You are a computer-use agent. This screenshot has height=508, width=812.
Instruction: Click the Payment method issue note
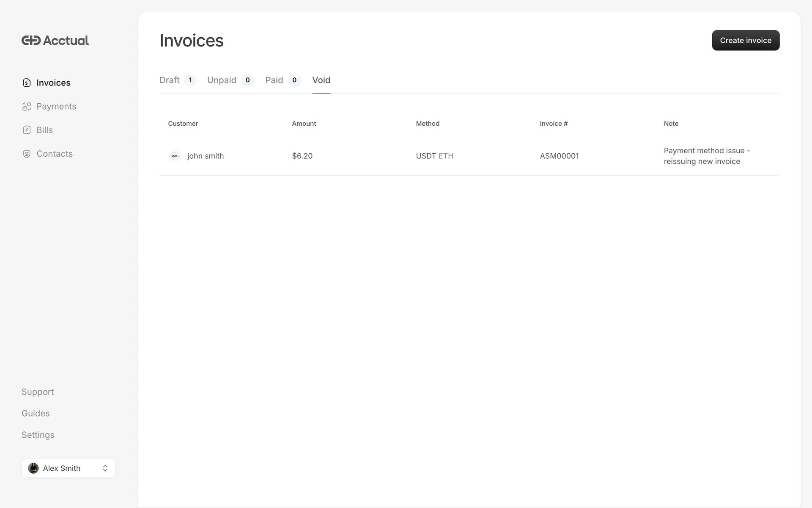(706, 156)
